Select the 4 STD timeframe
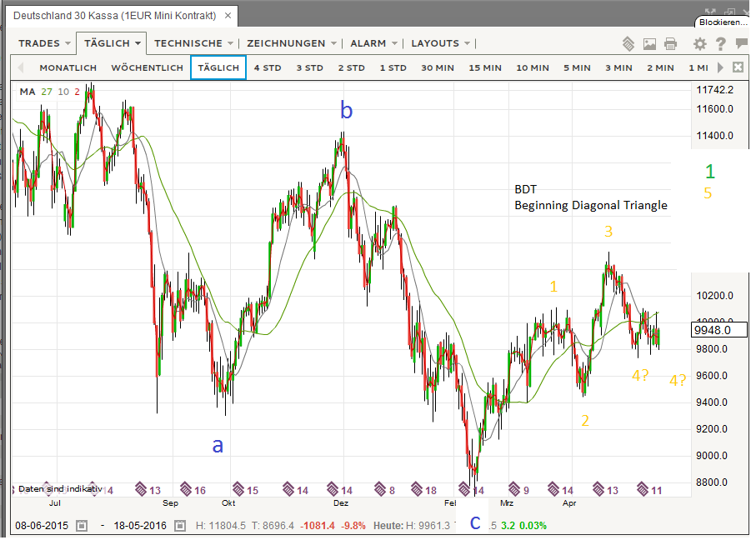The image size is (756, 540). tap(268, 67)
